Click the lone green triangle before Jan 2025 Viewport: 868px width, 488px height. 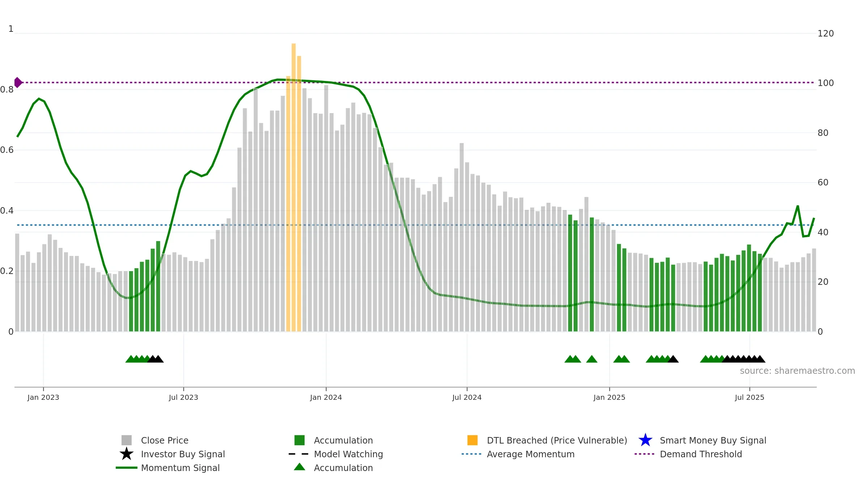pos(592,359)
